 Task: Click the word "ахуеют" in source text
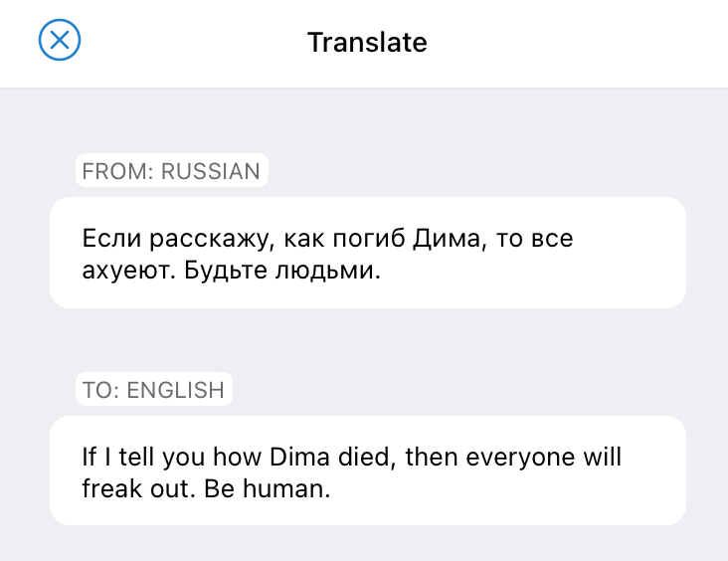(126, 271)
